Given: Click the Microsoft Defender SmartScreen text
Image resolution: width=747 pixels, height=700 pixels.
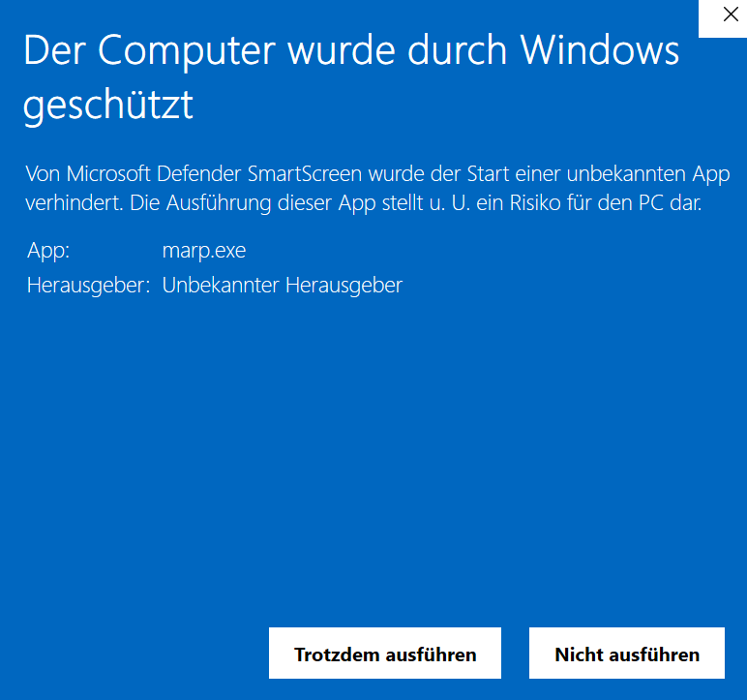Looking at the screenshot, I should point(215,173).
